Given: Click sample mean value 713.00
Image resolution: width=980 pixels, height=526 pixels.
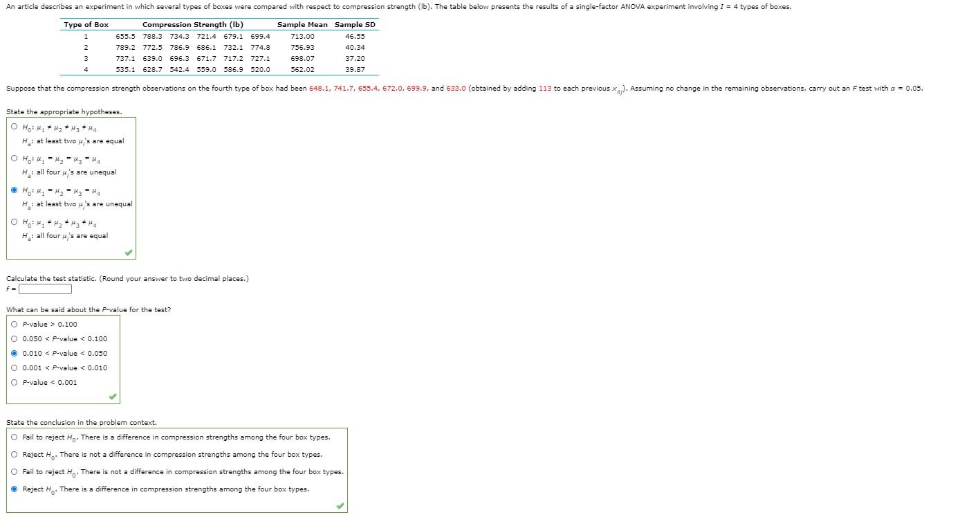Looking at the screenshot, I should coord(302,36).
